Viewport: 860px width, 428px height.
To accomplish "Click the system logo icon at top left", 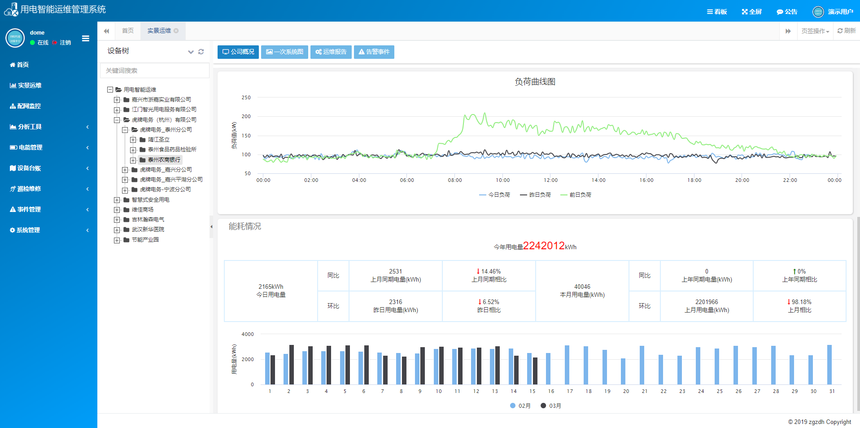I will [11, 9].
